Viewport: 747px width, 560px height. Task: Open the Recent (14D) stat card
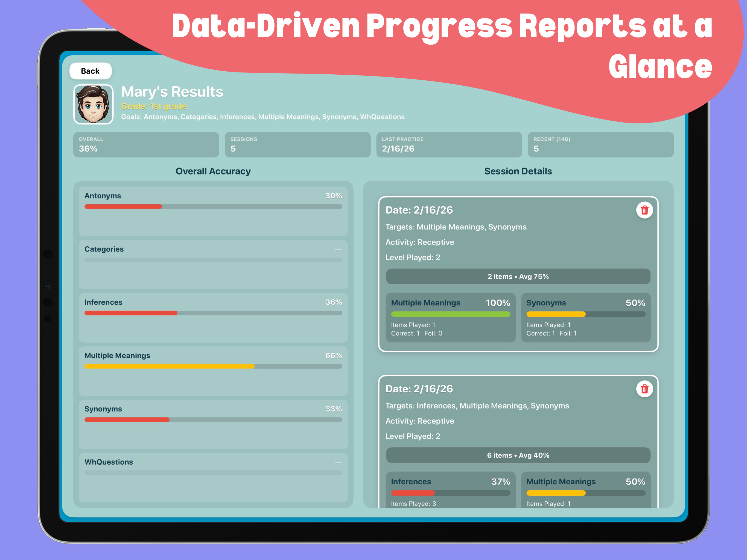coord(600,145)
